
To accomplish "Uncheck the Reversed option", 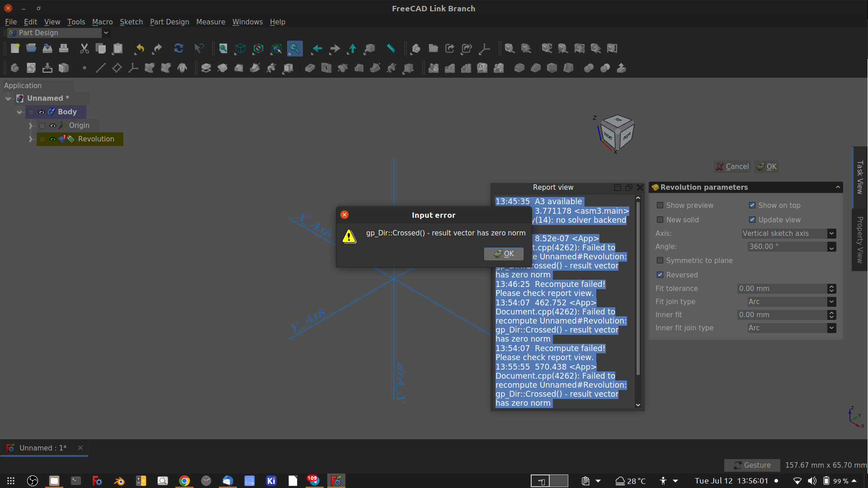I will (660, 275).
